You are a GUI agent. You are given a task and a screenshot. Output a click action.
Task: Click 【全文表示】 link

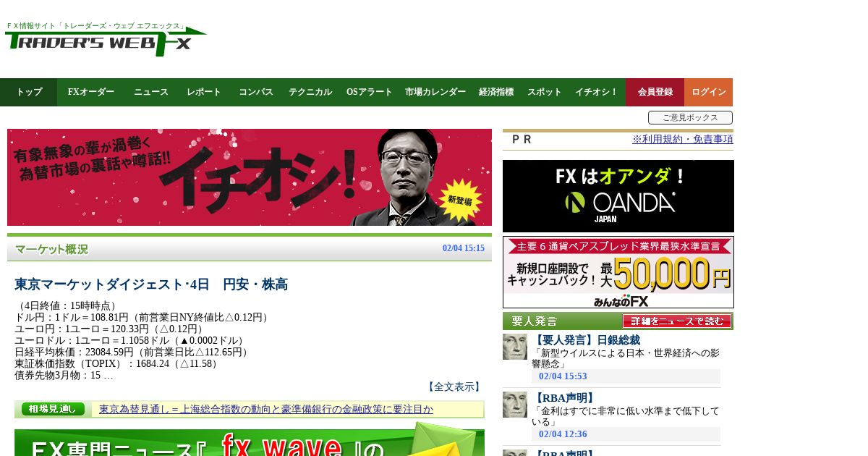pos(454,387)
